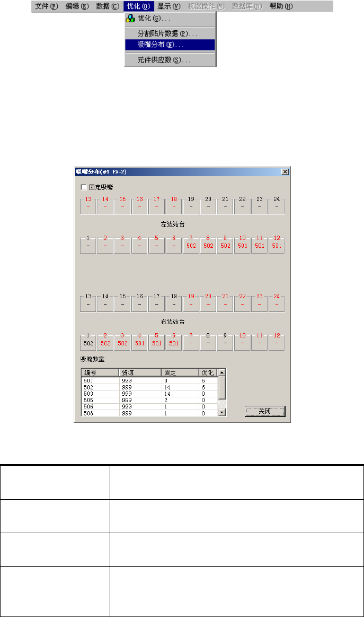Click 左边站台 slot 11 holding 501
This screenshot has width=364, height=617.
pos(260,245)
